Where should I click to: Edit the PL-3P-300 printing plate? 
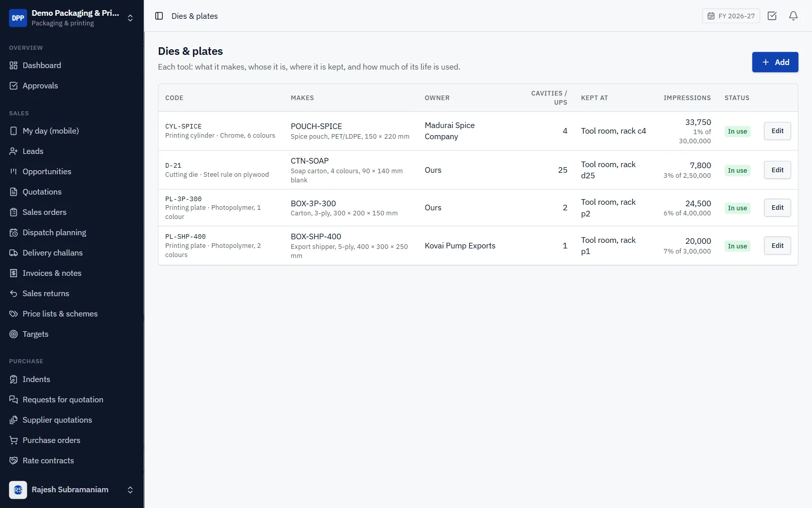point(777,208)
